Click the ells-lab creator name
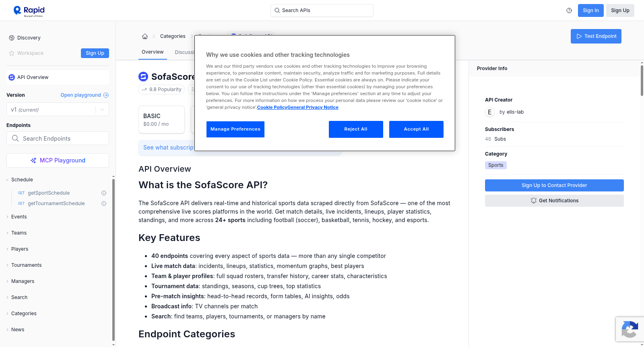Screen dimensions: 644x347 point(515,112)
